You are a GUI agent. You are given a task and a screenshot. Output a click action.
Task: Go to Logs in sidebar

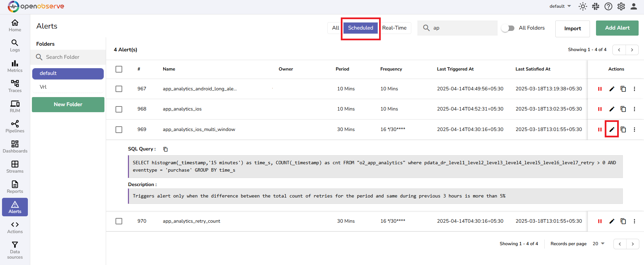[15, 46]
